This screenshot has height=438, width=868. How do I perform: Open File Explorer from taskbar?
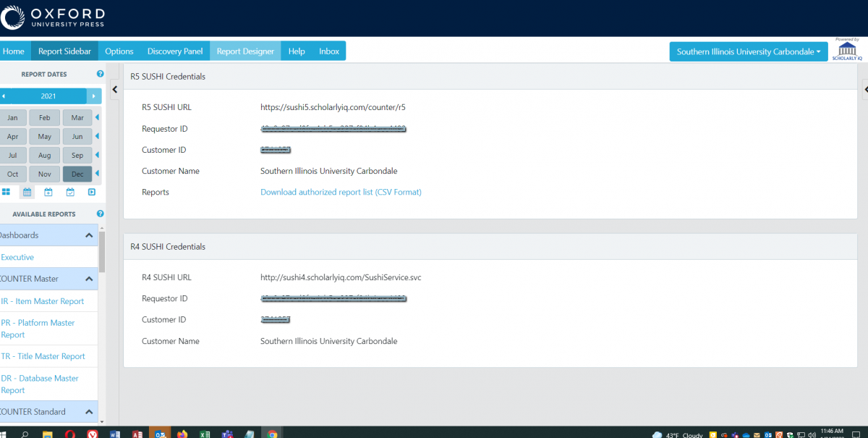(47, 434)
